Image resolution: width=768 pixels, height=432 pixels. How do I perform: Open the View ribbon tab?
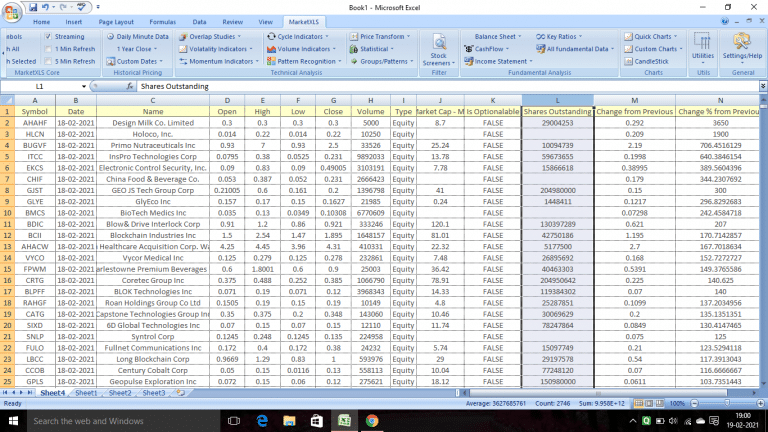pos(265,22)
